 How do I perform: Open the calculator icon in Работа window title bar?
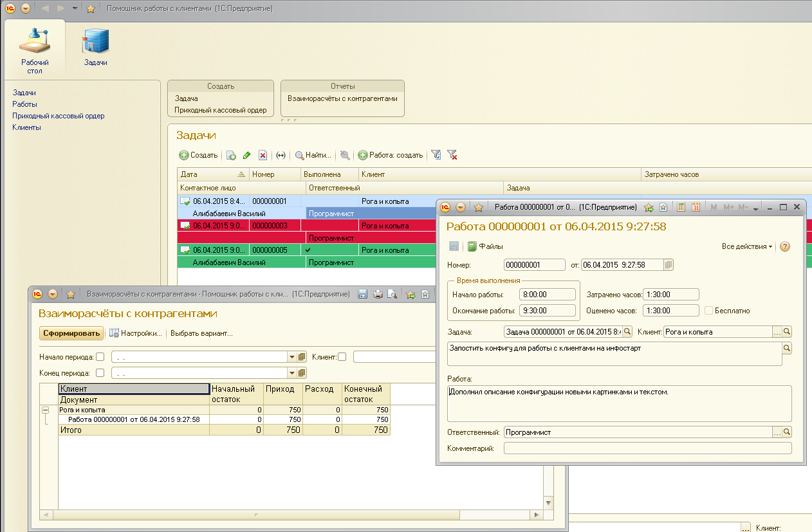pyautogui.click(x=681, y=207)
